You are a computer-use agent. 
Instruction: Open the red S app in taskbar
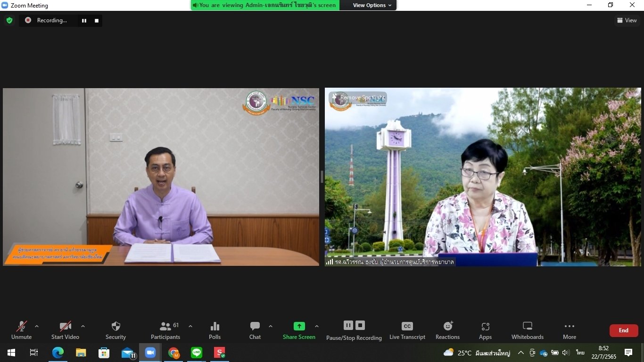[x=220, y=353]
